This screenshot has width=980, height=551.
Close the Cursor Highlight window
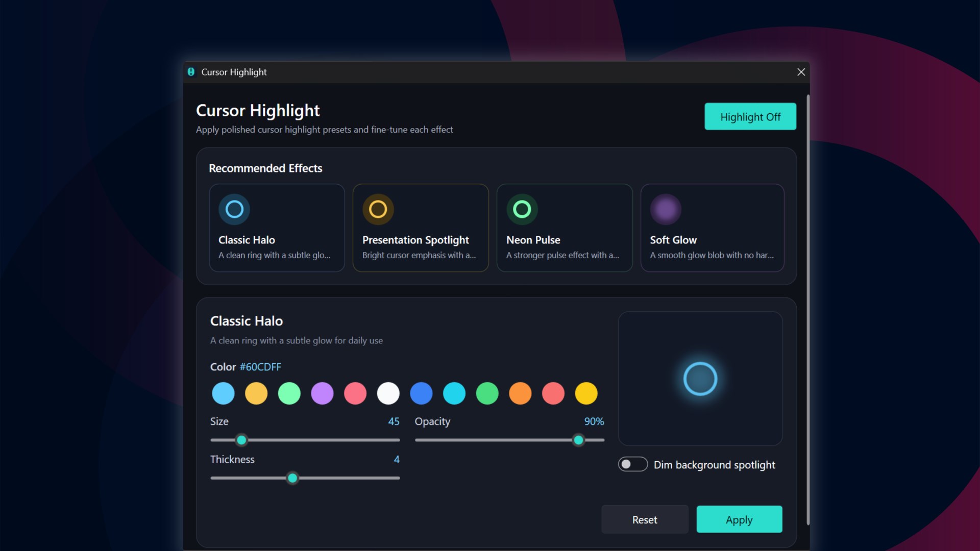point(801,72)
